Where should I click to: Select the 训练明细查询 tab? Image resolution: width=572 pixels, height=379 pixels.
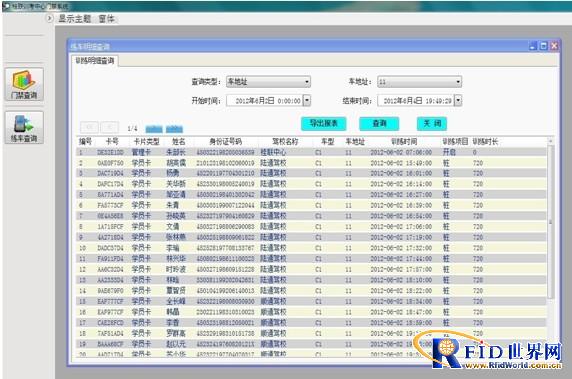(x=95, y=61)
